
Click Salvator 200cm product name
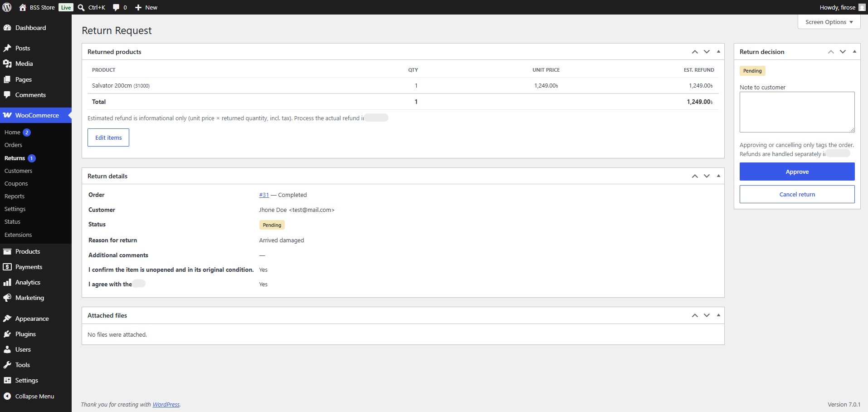click(x=112, y=86)
